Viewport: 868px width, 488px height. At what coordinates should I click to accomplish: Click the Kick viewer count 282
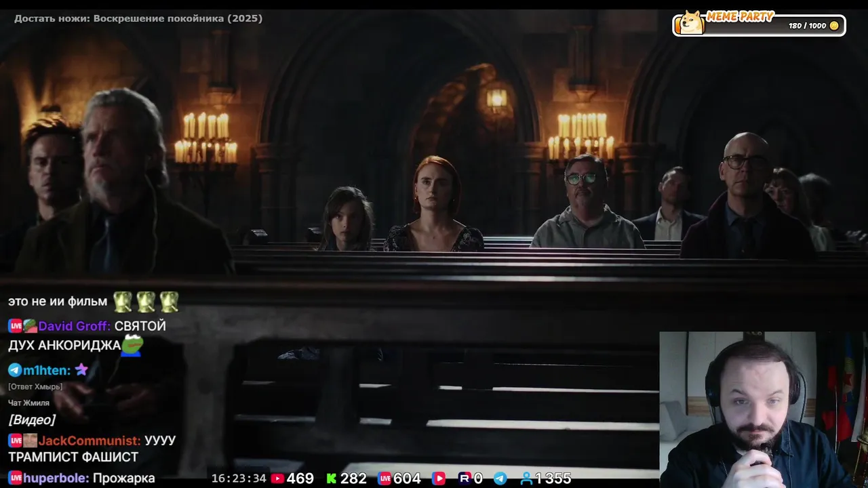353,479
